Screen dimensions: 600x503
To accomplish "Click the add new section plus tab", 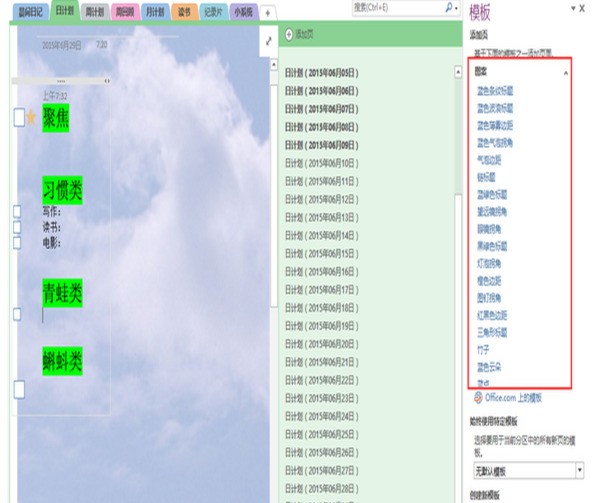I will (x=267, y=13).
